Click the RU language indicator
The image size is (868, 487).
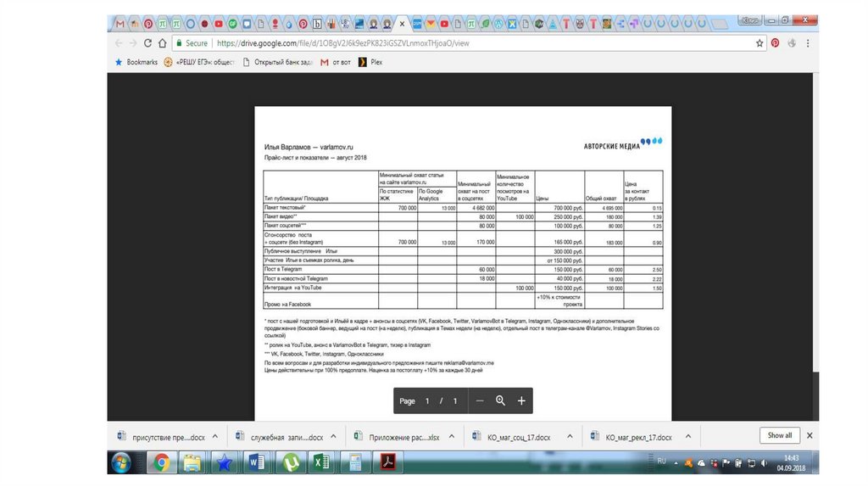[x=661, y=462]
